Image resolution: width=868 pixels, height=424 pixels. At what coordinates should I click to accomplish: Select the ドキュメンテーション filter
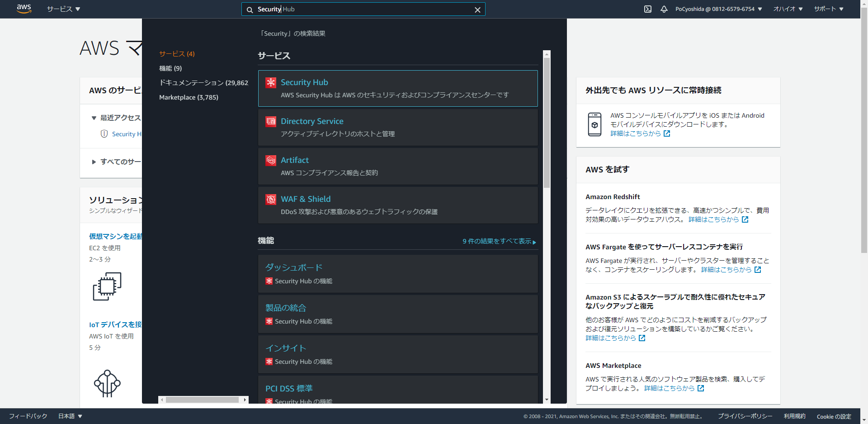(203, 83)
